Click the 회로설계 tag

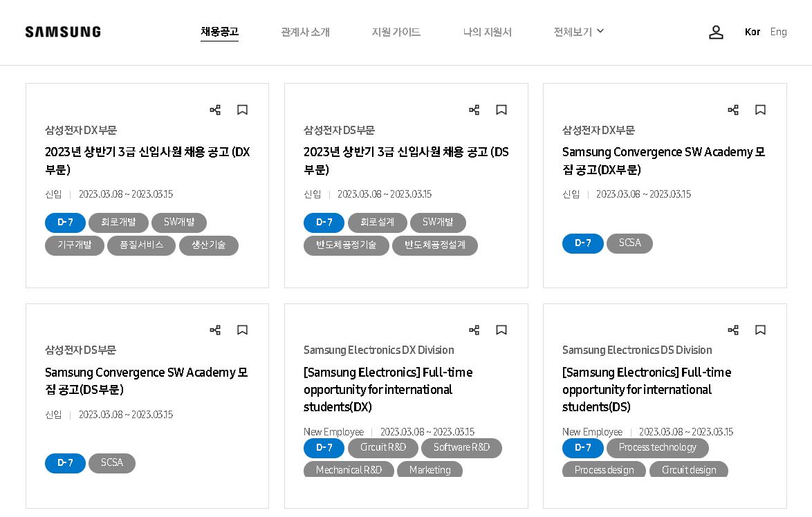pos(378,223)
